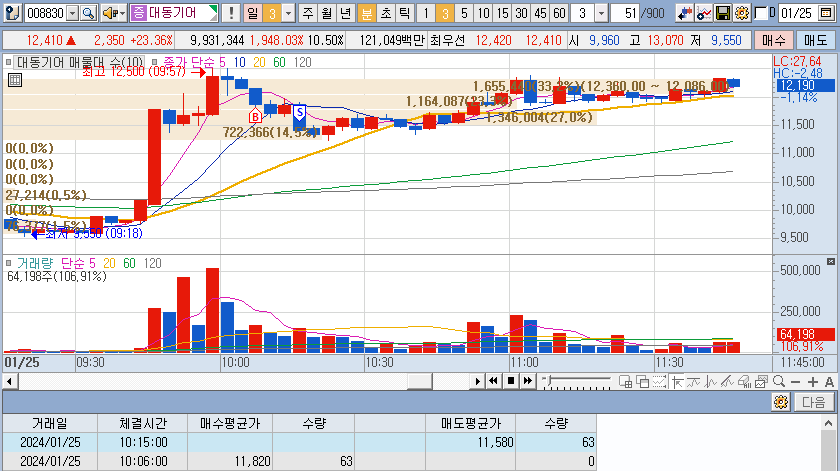The width and height of the screenshot is (840, 471).
Task: Select the 10:15:00 trade row
Action: [299, 442]
